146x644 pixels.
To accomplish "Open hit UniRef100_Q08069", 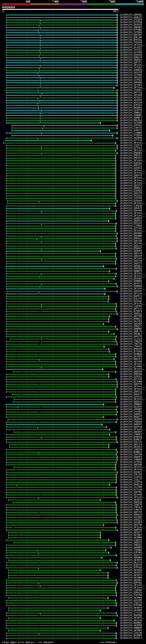I will coord(131,55).
